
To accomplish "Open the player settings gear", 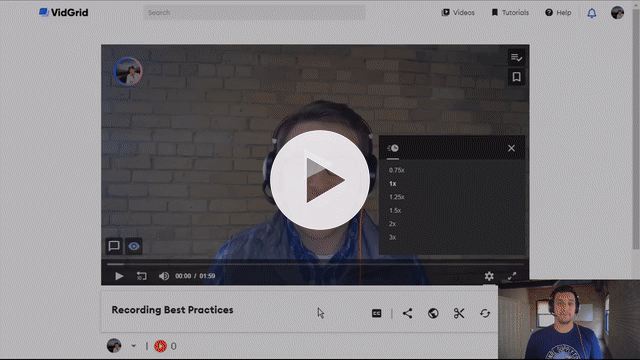I will point(489,276).
